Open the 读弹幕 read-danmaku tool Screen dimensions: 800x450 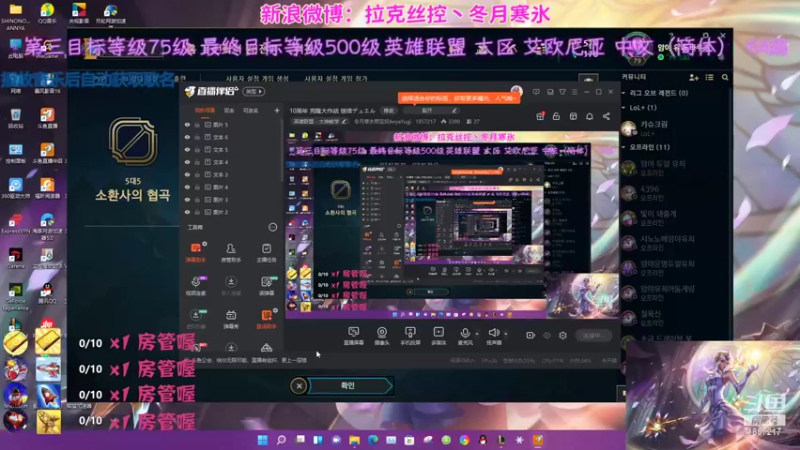[266, 286]
